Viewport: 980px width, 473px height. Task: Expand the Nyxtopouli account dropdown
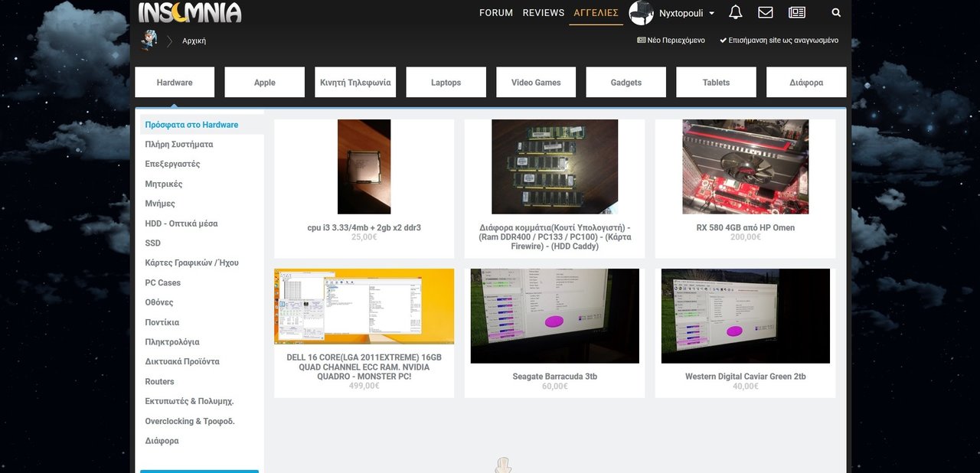[687, 13]
